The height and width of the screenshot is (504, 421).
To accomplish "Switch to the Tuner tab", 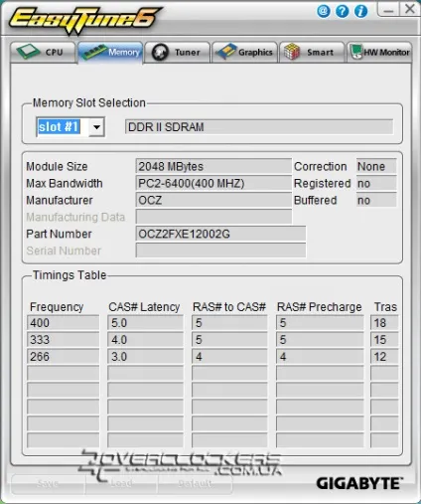I will point(177,52).
